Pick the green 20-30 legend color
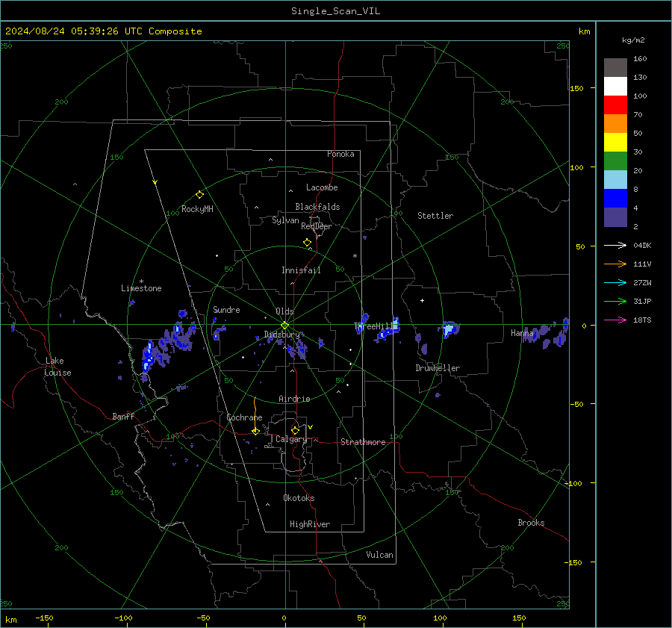This screenshot has height=628, width=672. tap(615, 161)
